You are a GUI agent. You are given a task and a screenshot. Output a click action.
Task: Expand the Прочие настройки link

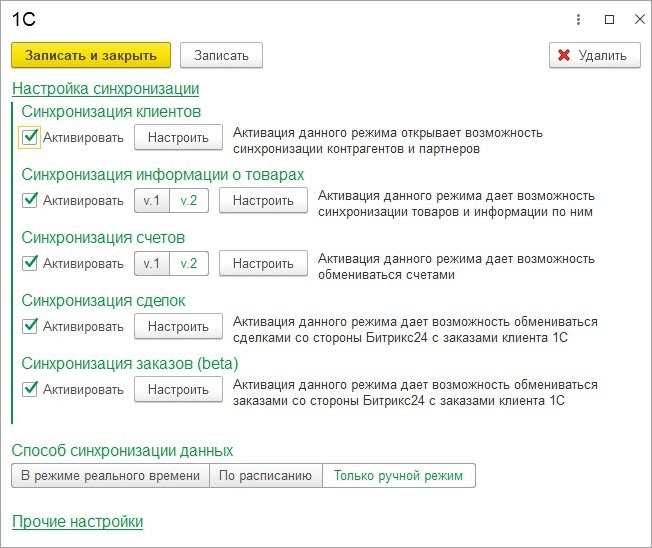(x=77, y=521)
